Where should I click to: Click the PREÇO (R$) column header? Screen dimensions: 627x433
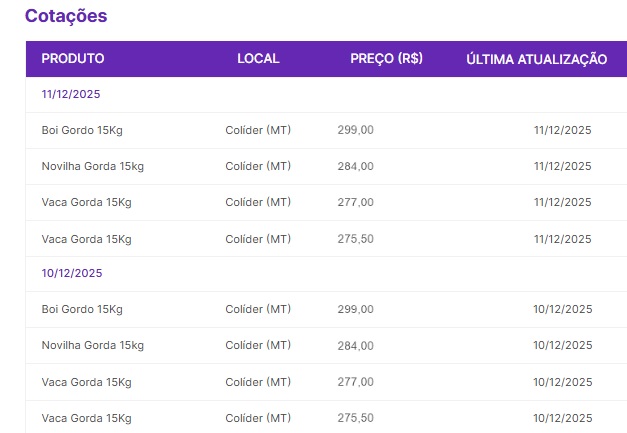click(386, 59)
